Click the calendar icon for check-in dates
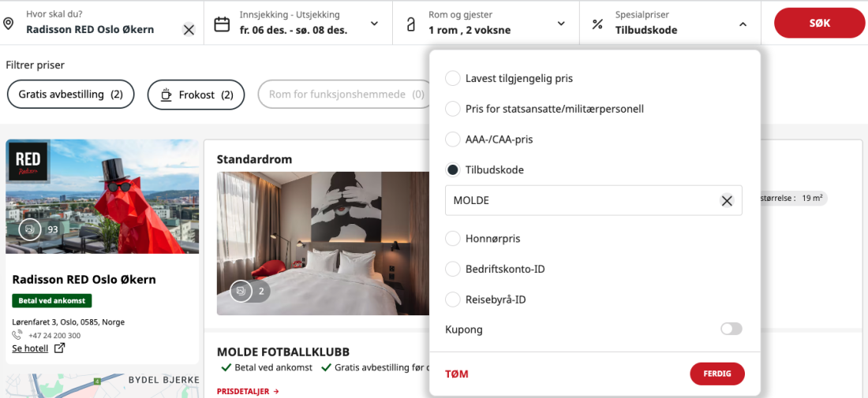The width and height of the screenshot is (868, 398). point(222,24)
